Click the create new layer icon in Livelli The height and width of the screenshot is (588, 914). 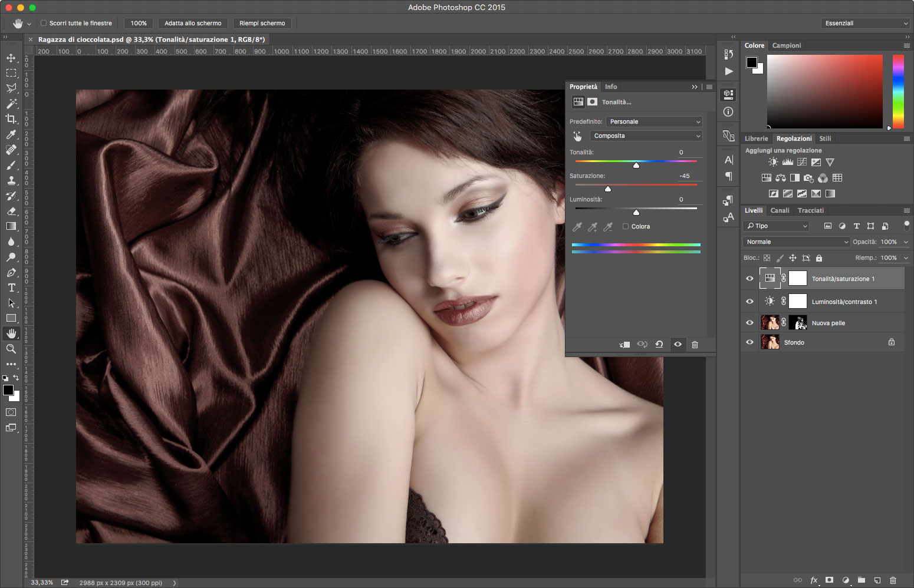pos(877,580)
